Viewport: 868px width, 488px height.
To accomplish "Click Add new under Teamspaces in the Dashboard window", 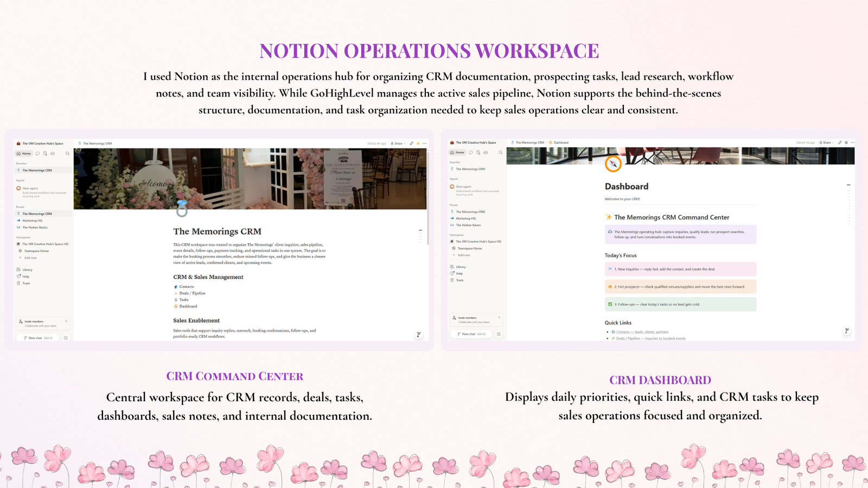I will coord(461,255).
